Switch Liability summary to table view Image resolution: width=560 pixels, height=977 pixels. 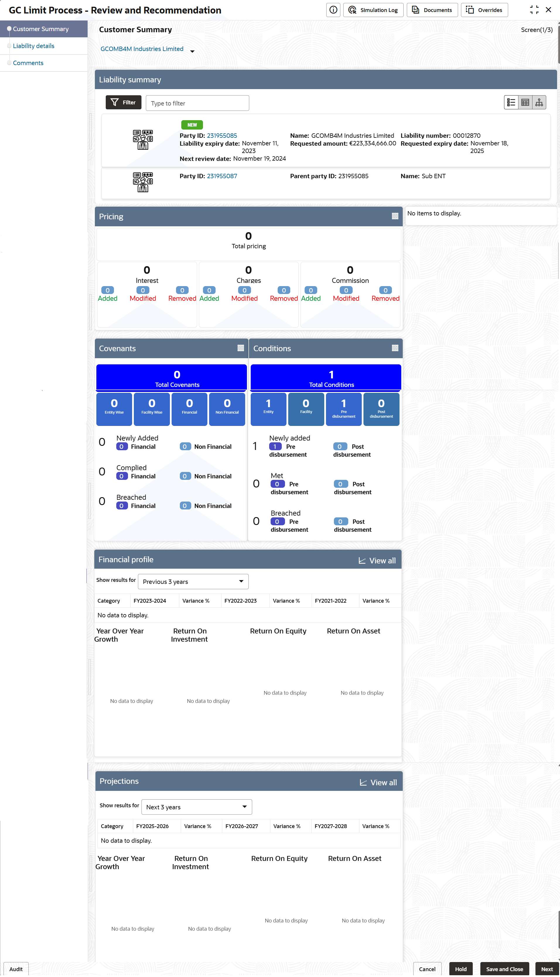[x=525, y=102]
